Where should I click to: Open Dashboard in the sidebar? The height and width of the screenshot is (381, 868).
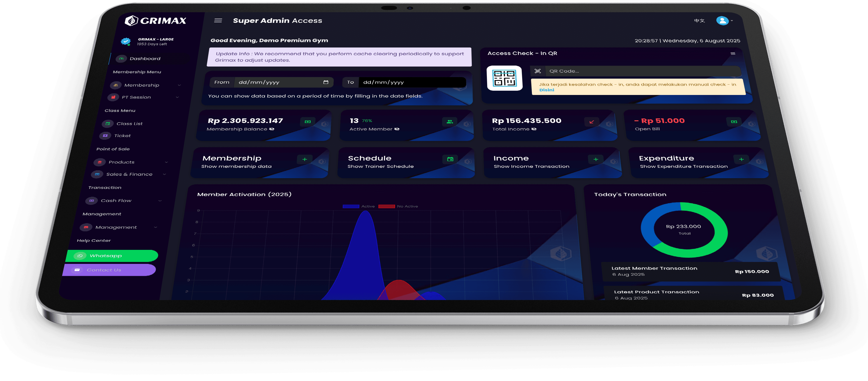145,59
